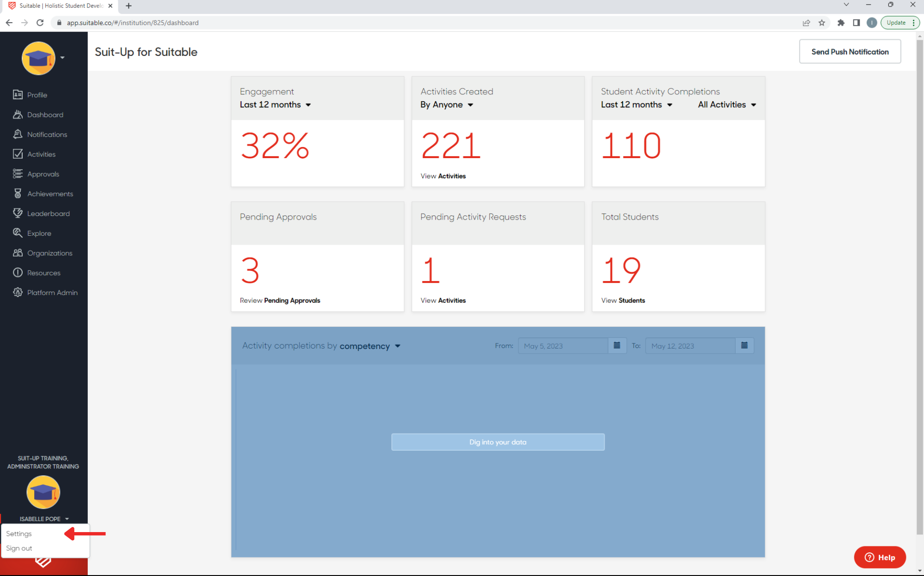Click Isabelle Pope's avatar picture
Viewport: 924px width, 576px height.
point(43,492)
